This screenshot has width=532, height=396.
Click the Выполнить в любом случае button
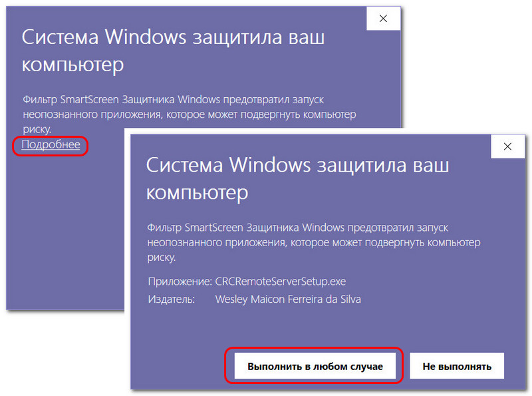[315, 366]
